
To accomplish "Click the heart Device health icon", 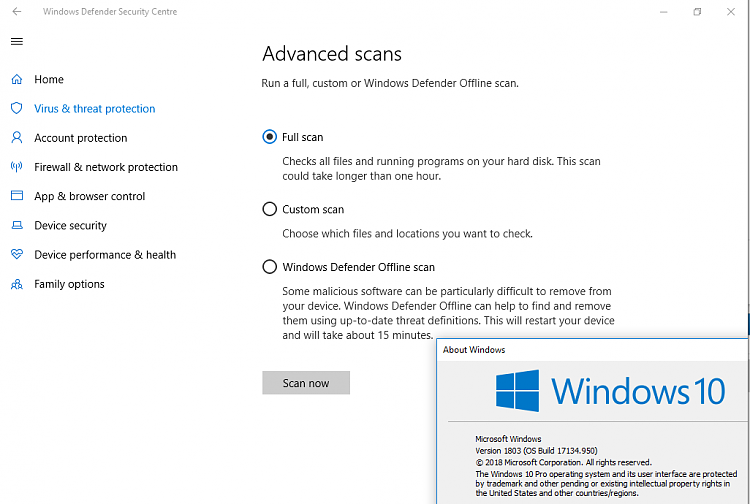I will point(17,254).
